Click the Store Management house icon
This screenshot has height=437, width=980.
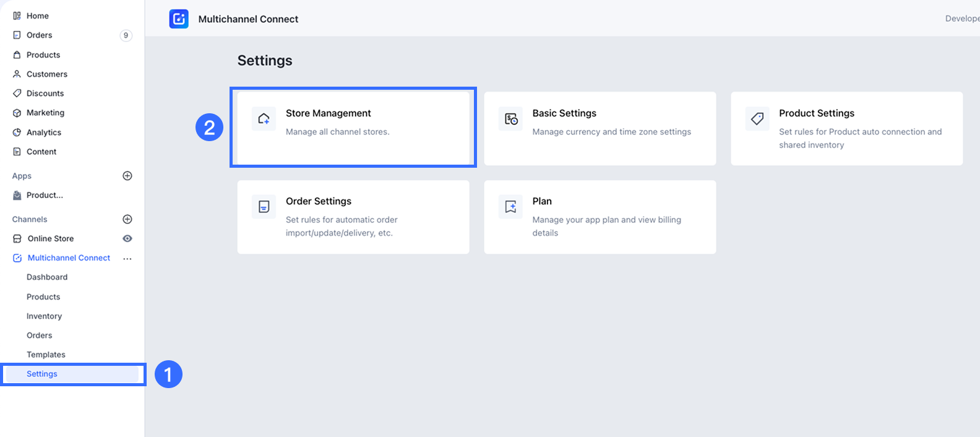[264, 119]
